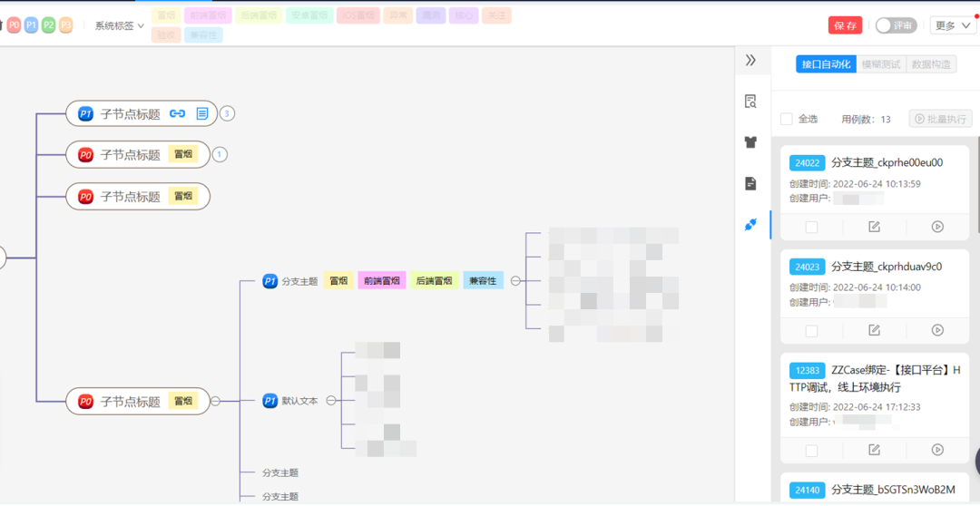Screen dimensions: 980x506
Task: Apply the 关注 tag from the toolbar
Action: coord(497,15)
